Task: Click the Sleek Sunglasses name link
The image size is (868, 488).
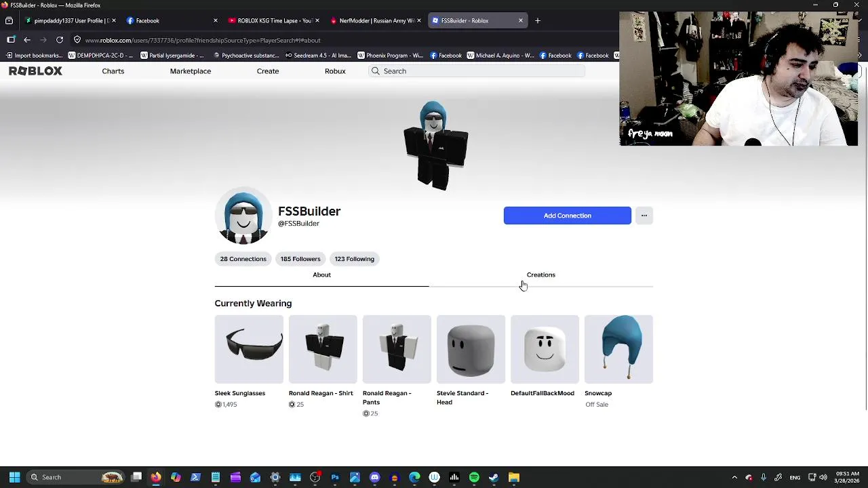Action: click(240, 393)
